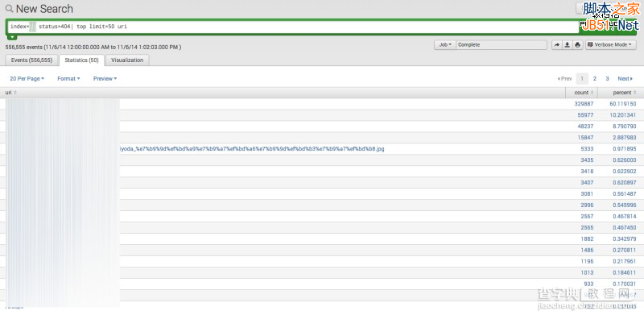This screenshot has height=311, width=644.
Task: Click percent value 0.342979
Action: (x=625, y=238)
